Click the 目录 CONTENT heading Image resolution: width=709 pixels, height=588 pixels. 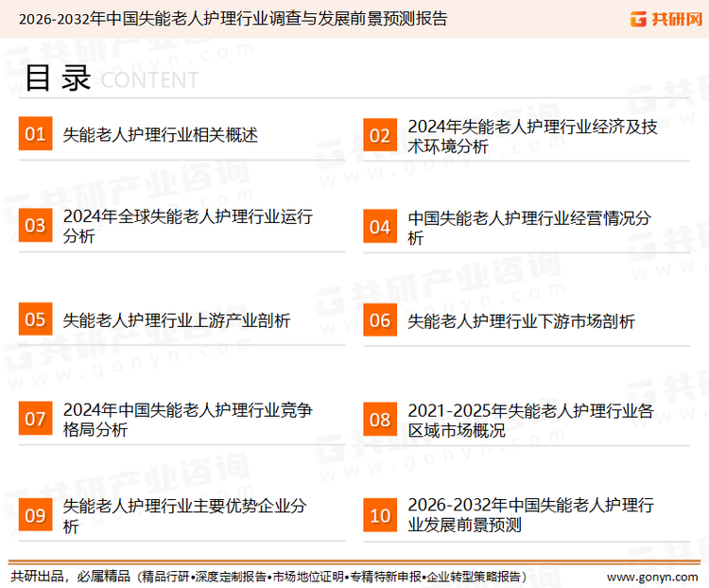(112, 78)
